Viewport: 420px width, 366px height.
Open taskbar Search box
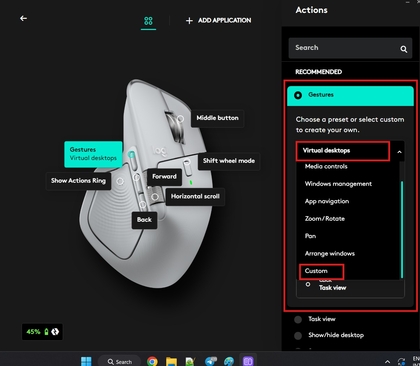click(119, 362)
